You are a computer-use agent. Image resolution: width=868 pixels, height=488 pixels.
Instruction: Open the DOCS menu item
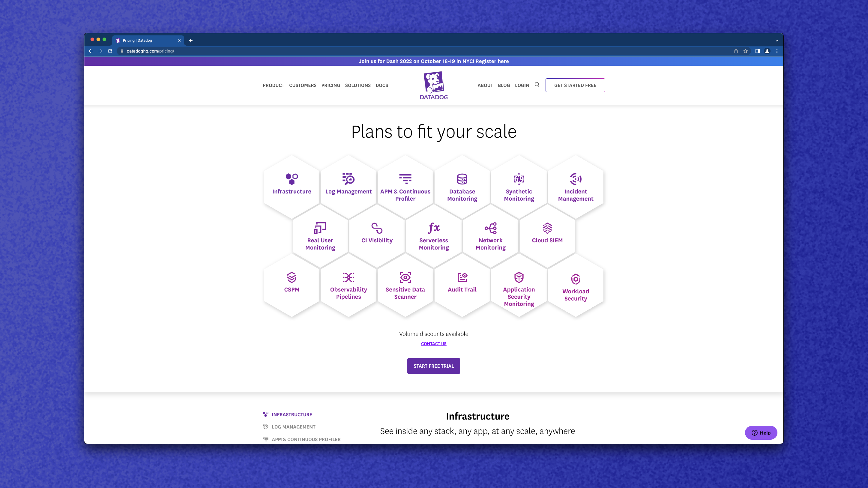point(382,85)
